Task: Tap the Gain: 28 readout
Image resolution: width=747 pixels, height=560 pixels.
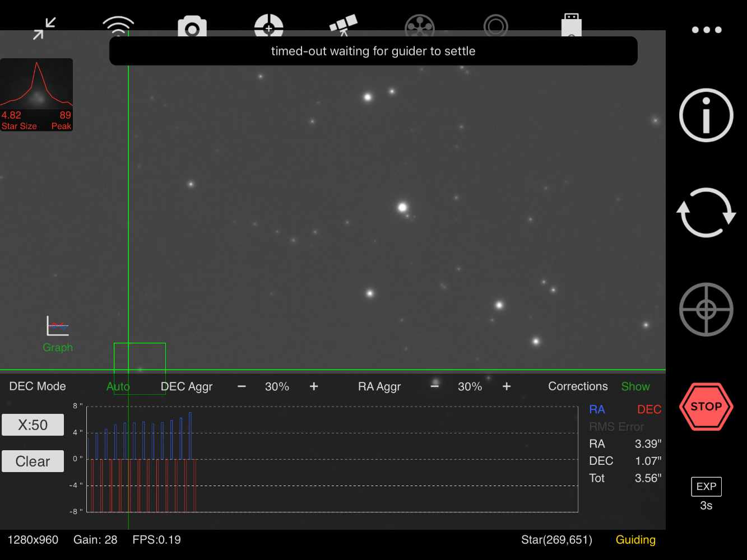Action: pos(95,540)
